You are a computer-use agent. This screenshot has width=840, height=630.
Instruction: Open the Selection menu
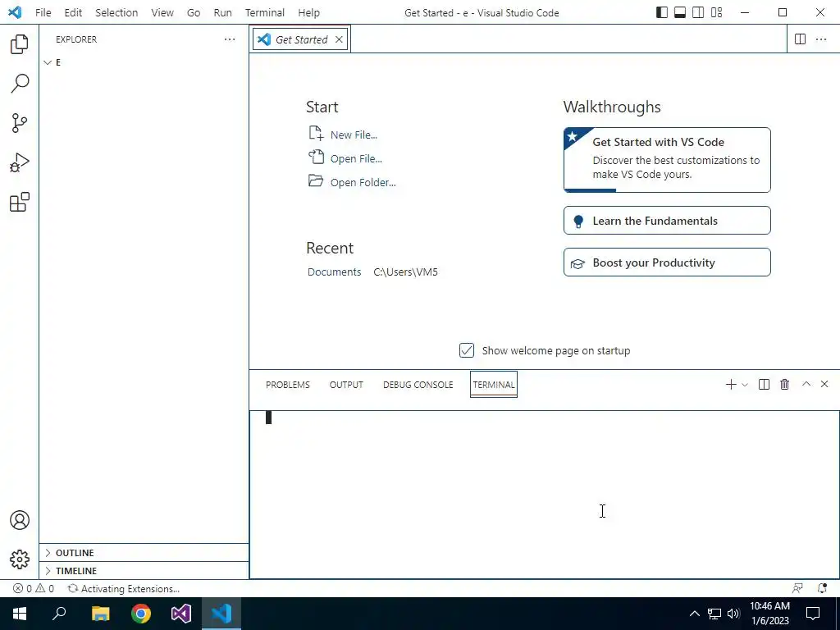[116, 12]
